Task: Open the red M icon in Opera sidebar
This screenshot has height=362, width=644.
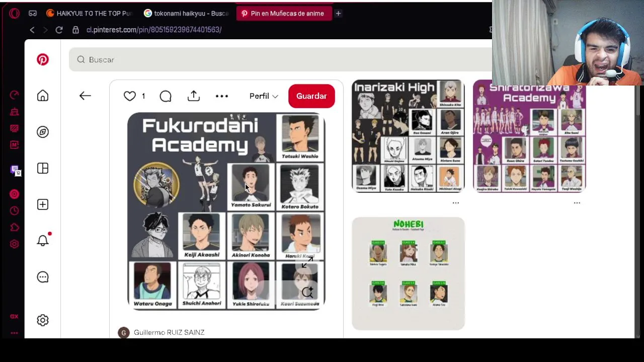Action: (14, 145)
